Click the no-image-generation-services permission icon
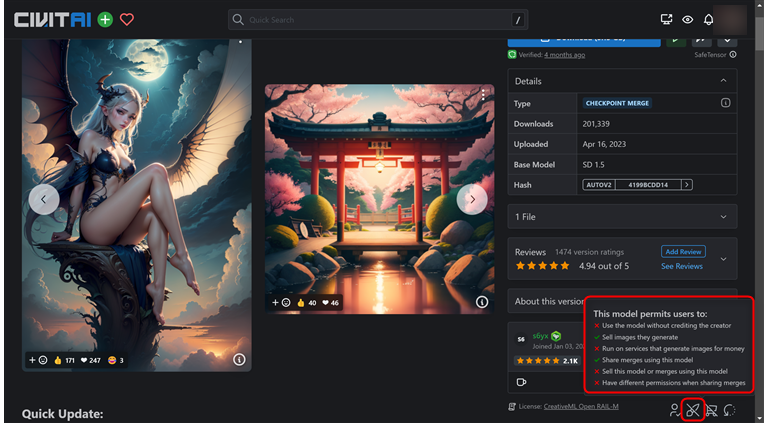 (x=692, y=410)
